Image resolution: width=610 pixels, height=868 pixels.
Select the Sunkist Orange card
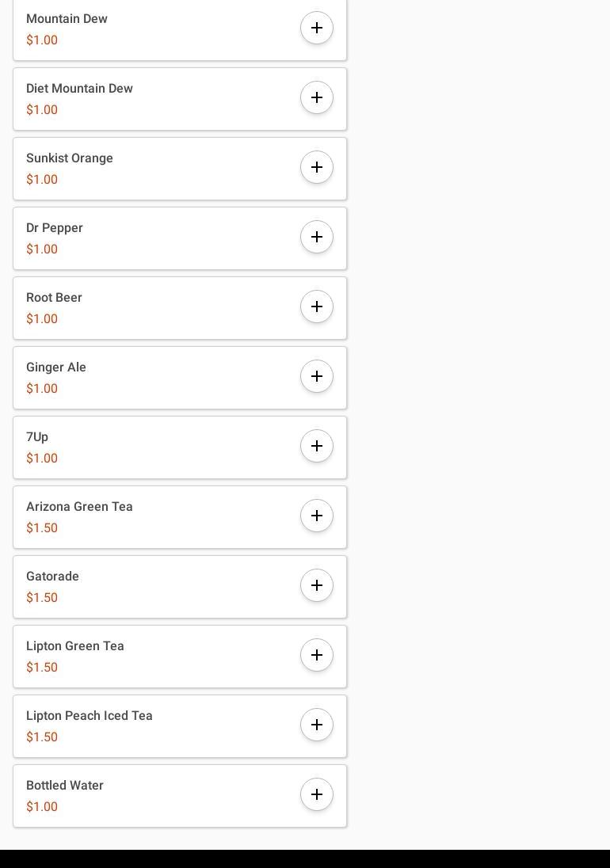point(158,169)
